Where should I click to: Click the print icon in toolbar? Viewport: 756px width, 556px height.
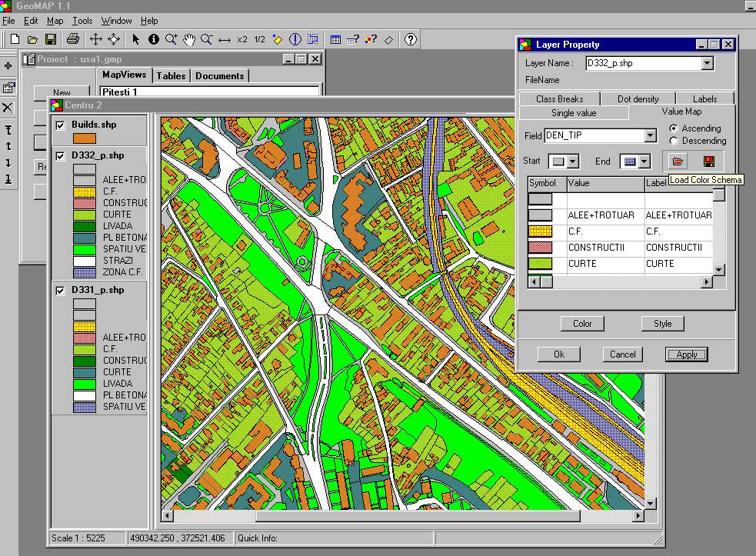pyautogui.click(x=72, y=39)
